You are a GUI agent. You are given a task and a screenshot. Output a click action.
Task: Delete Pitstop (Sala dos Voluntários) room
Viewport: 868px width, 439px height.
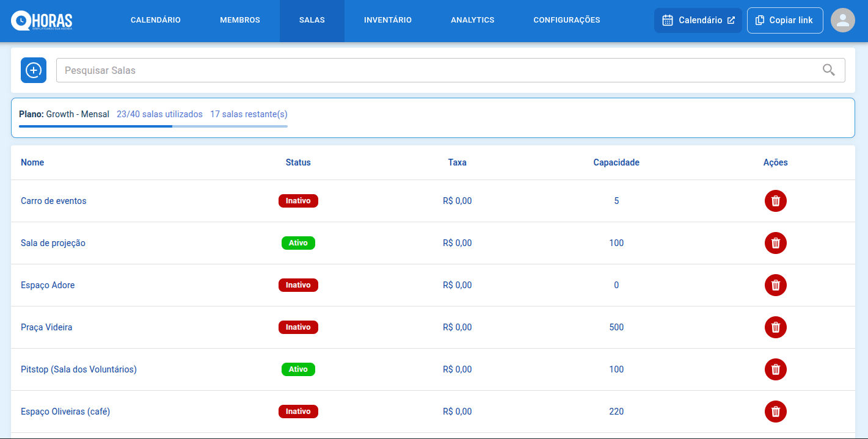pyautogui.click(x=775, y=369)
